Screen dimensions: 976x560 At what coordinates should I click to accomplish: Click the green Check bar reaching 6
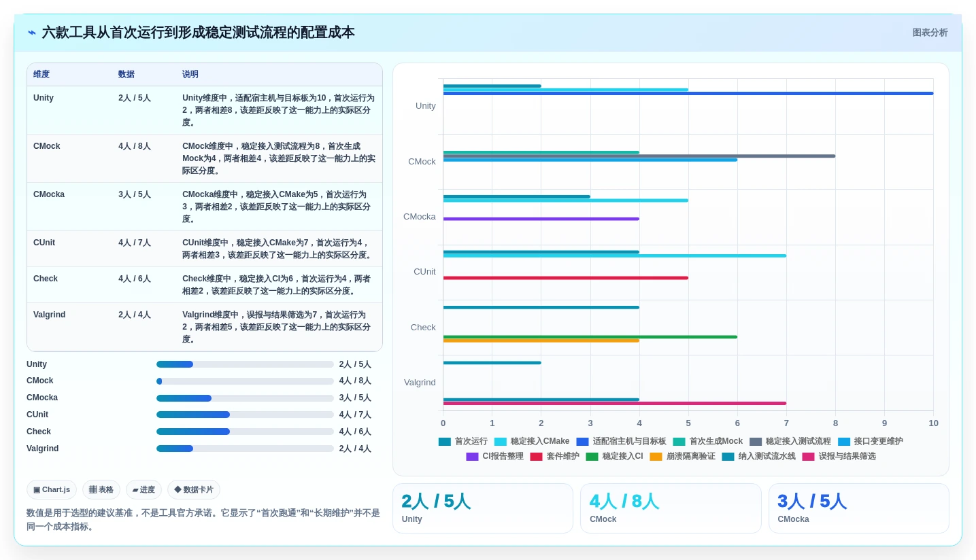590,336
